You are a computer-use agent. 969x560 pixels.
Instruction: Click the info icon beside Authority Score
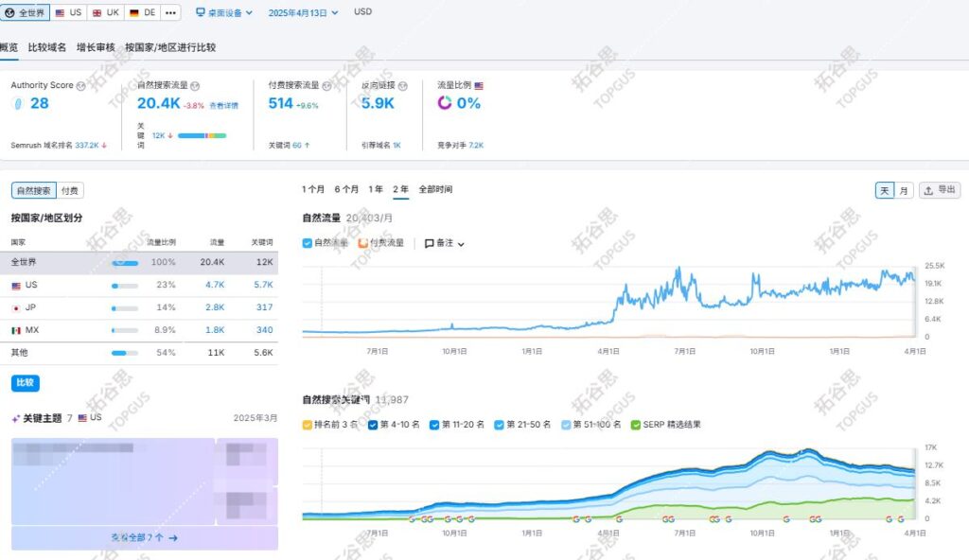(81, 85)
